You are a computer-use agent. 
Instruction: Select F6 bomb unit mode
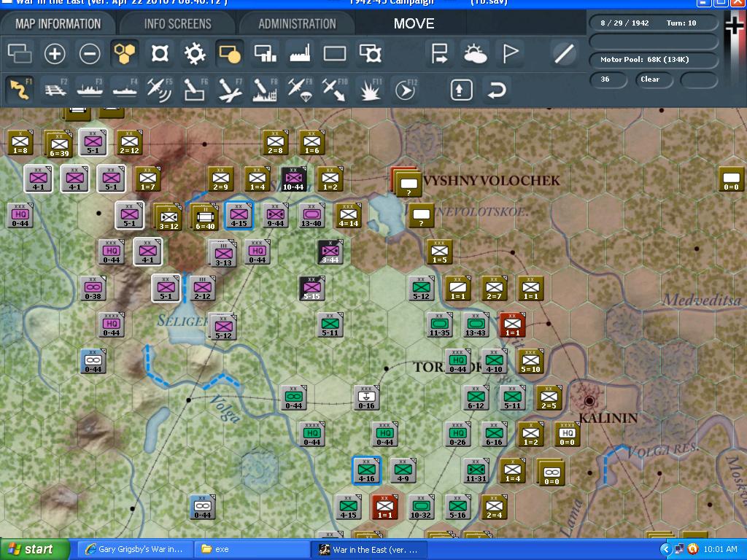pyautogui.click(x=195, y=90)
